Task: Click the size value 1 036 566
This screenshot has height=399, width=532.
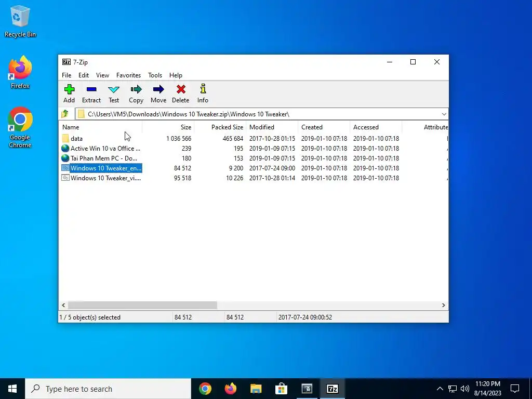Action: click(179, 138)
